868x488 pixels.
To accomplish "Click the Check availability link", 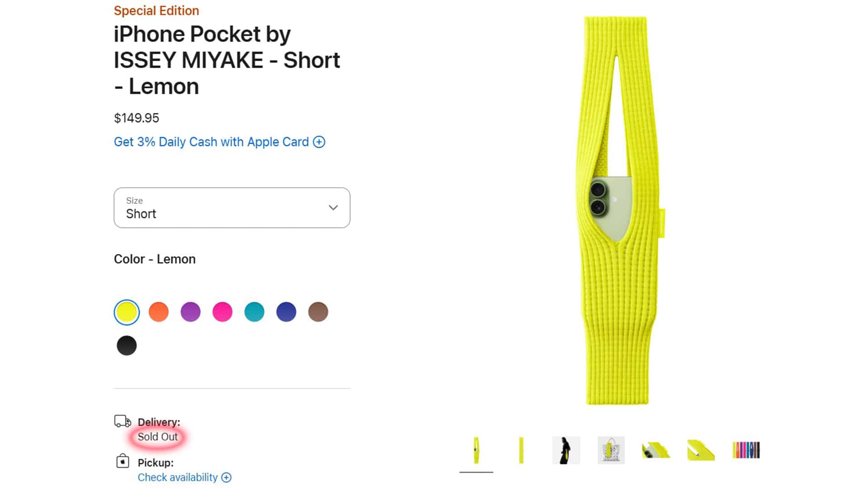I will tap(178, 477).
